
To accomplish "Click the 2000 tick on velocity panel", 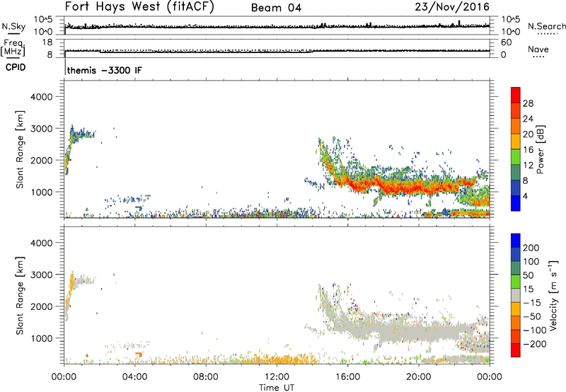I will click(42, 306).
